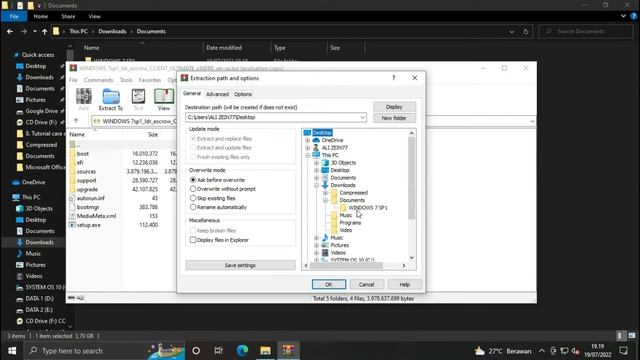The width and height of the screenshot is (640, 360).
Task: Click Help button in extraction dialog
Action: click(x=404, y=284)
